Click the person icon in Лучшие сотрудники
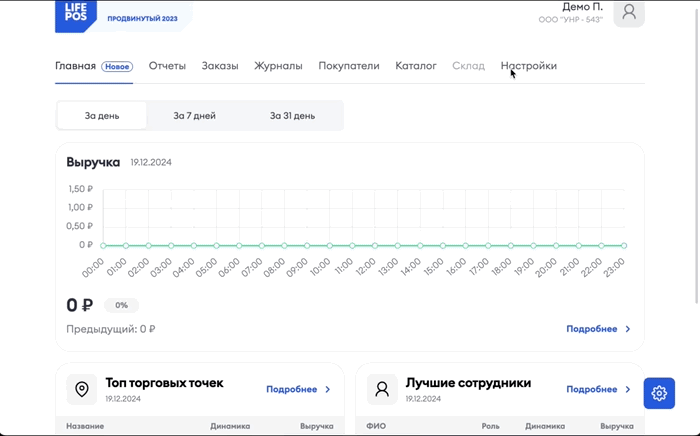The width and height of the screenshot is (700, 436). click(x=382, y=389)
